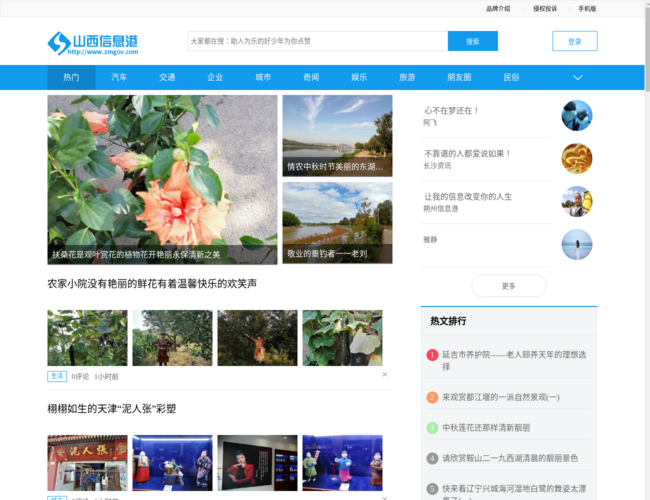The height and width of the screenshot is (500, 650).
Task: Switch to the 热门 tab
Action: point(71,78)
